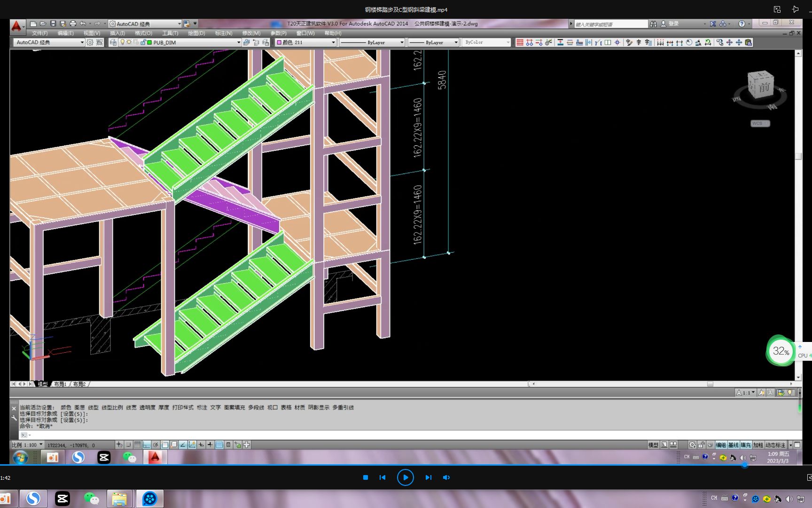Open the AutoCAD 经典 workspace combo in toolbar row
The image size is (812, 508).
click(x=49, y=42)
